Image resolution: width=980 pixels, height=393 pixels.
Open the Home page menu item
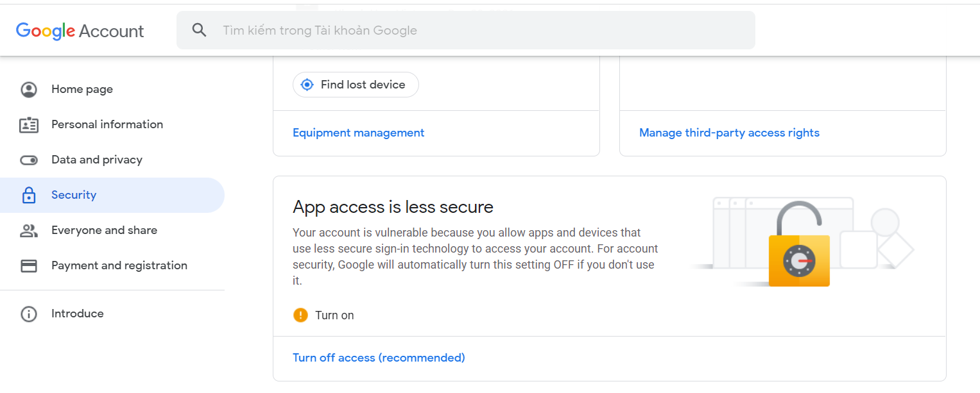click(112, 89)
